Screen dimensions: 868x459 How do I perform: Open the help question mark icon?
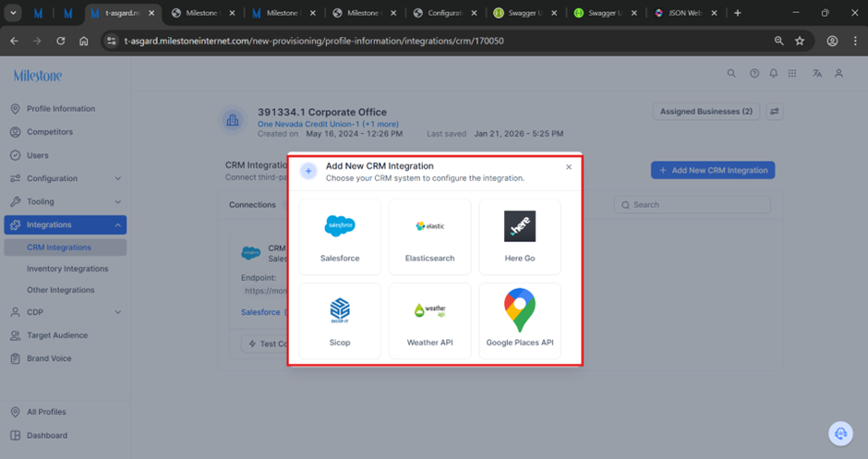(754, 73)
